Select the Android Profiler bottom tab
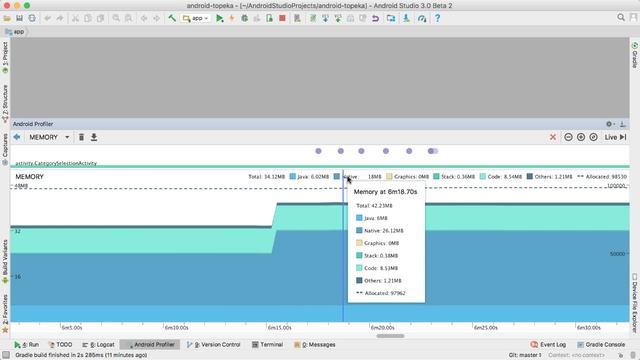 click(x=151, y=344)
